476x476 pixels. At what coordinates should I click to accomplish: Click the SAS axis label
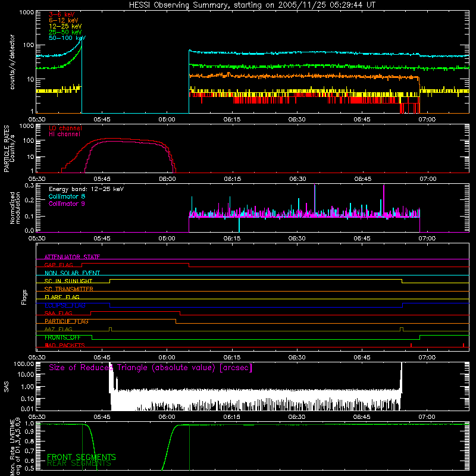click(7, 386)
